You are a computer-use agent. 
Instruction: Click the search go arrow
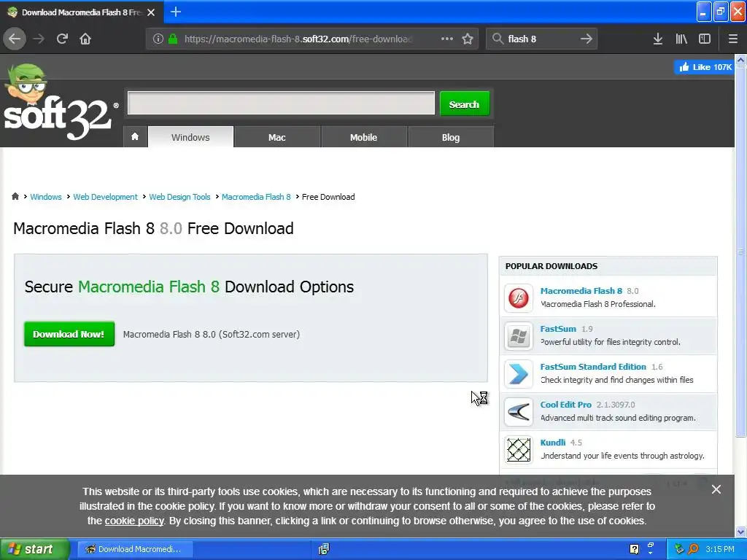tap(586, 39)
